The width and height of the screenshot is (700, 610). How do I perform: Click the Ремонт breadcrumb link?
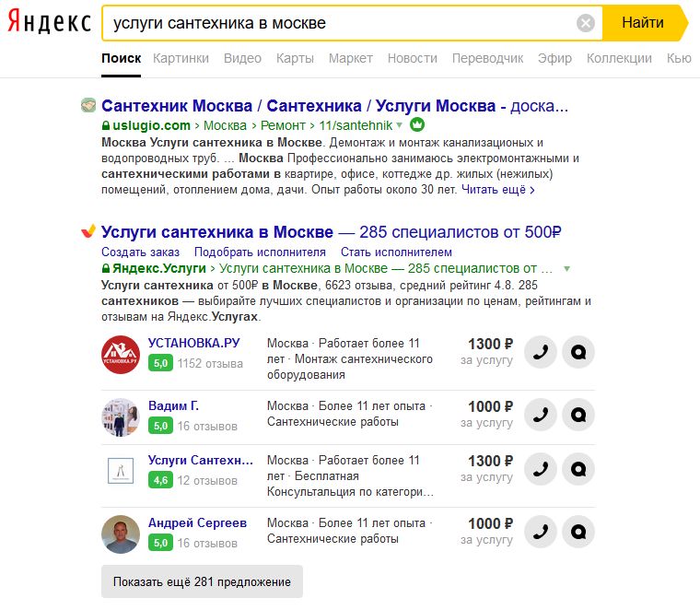283,125
